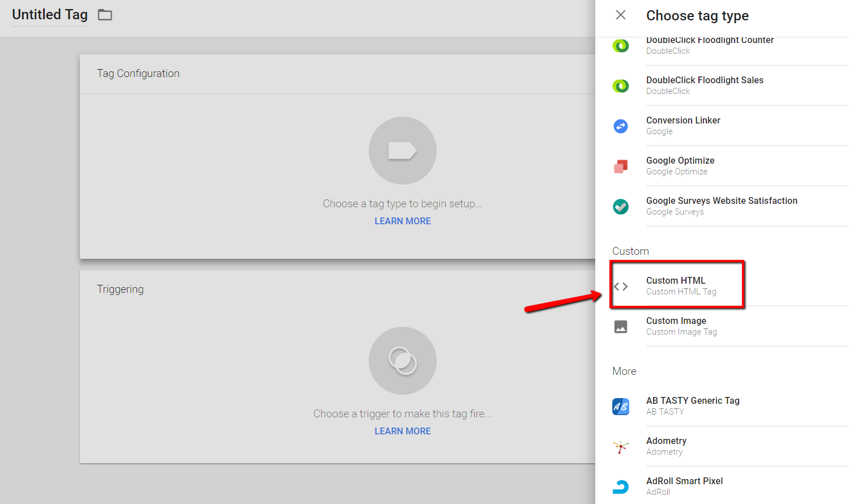Click the DoubleClick Floodlight Counter icon
This screenshot has width=849, height=504.
621,45
